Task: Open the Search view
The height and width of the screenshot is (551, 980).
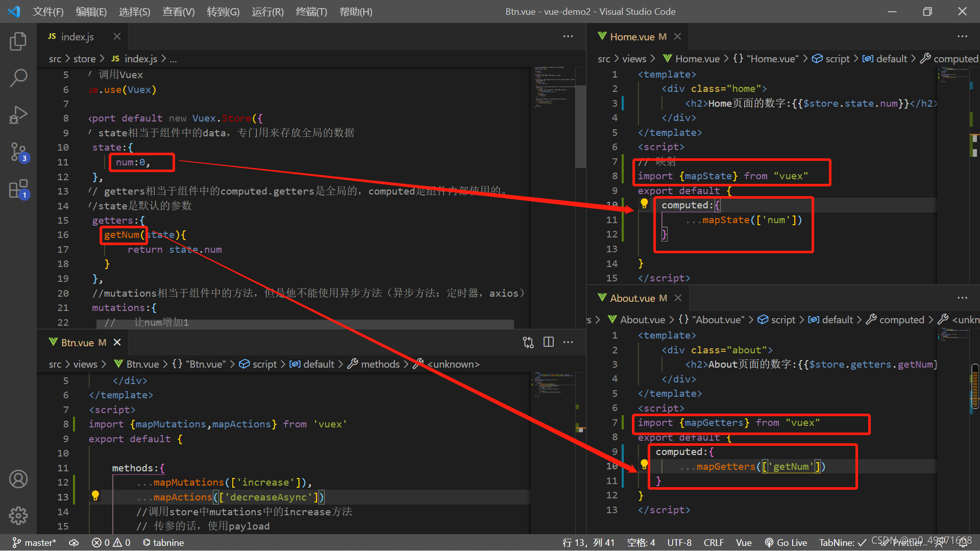Action: (x=18, y=78)
